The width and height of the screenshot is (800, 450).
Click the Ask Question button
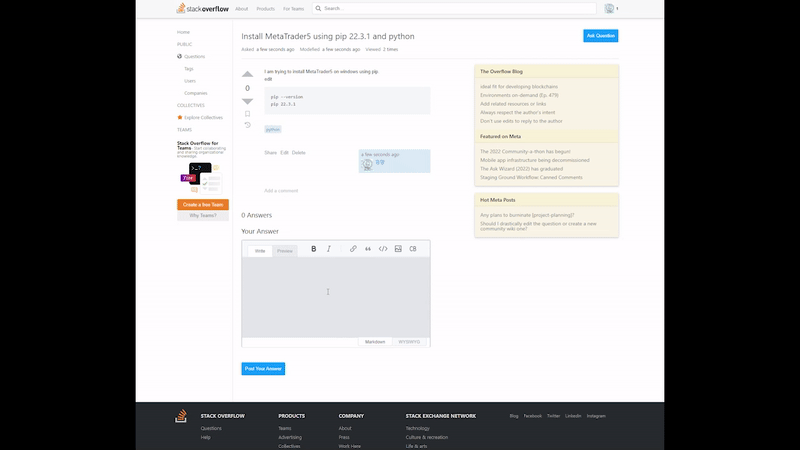tap(601, 36)
